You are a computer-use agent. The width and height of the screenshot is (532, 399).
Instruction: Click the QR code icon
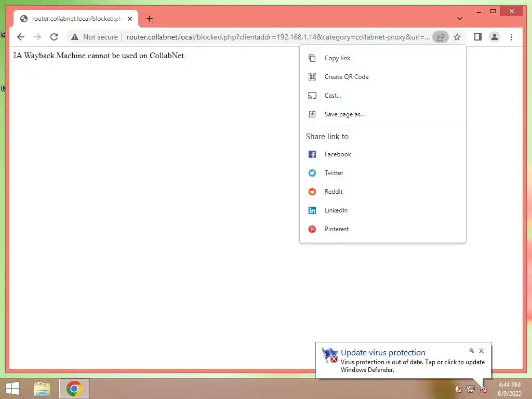click(312, 77)
